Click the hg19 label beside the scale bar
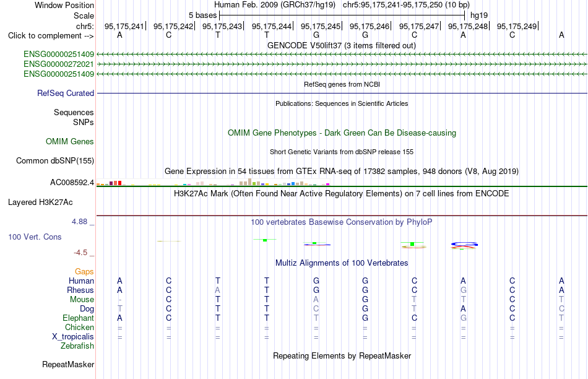Image resolution: width=588 pixels, height=379 pixels. (479, 15)
